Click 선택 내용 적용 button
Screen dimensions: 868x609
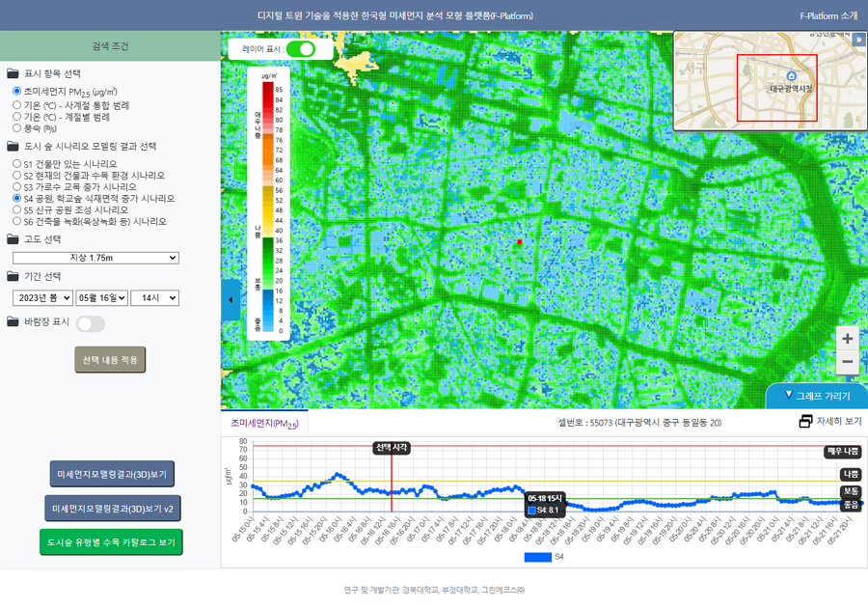click(110, 360)
